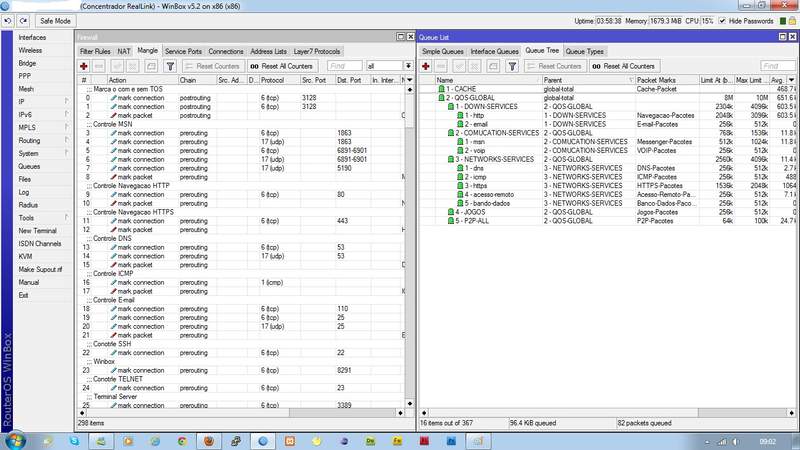Select the 1 - CACHE queue row
This screenshot has height=450, width=800.
click(607, 89)
